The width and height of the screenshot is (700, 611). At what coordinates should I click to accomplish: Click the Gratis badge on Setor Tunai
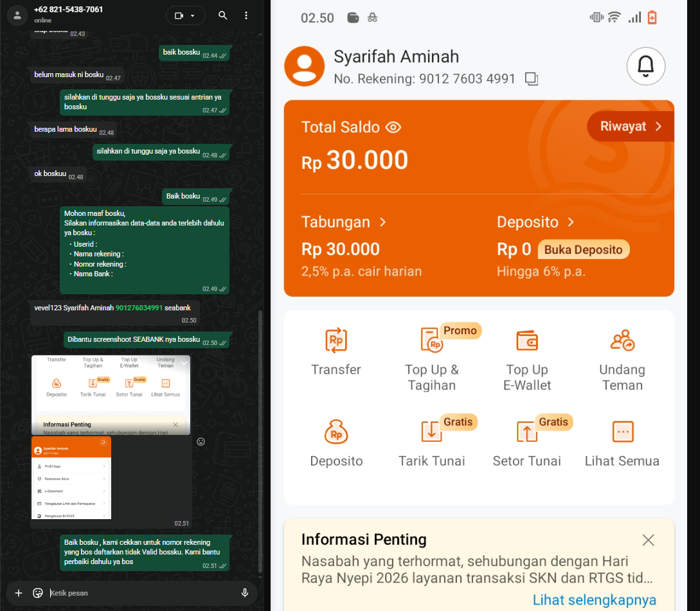coord(553,422)
